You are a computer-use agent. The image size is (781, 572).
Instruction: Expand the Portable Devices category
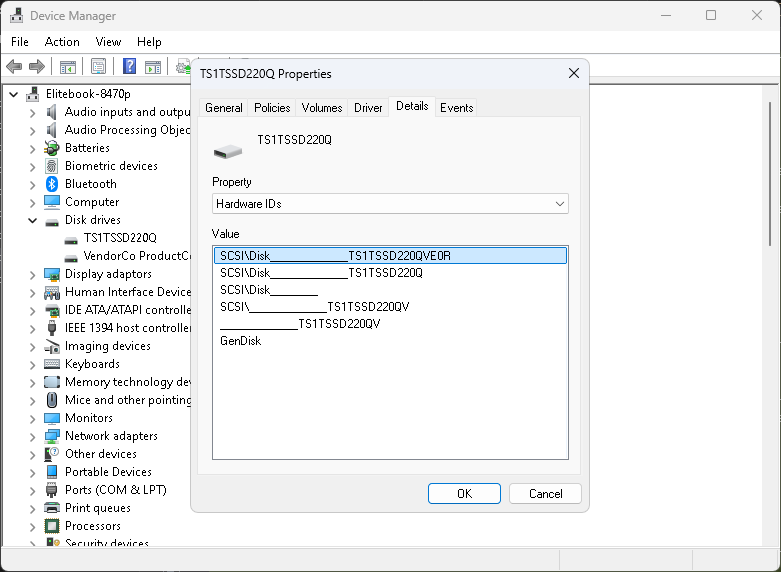tap(32, 472)
